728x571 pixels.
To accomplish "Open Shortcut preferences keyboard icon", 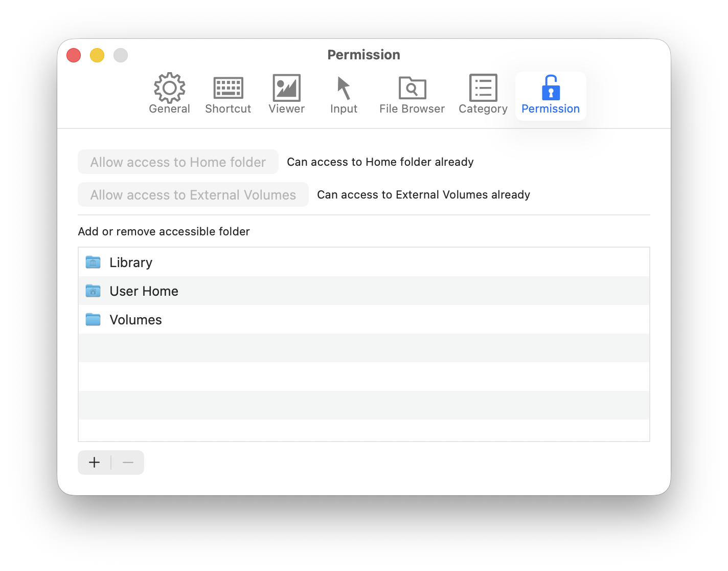I will point(228,88).
